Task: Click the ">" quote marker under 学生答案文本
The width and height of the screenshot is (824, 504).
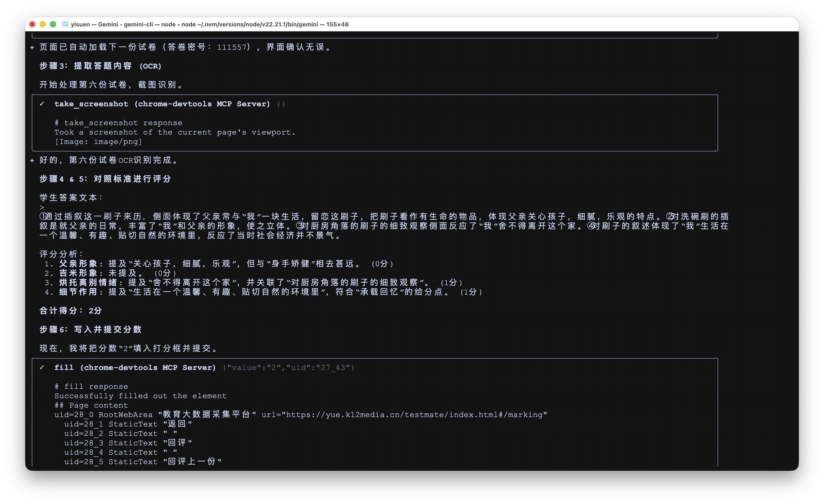Action: tap(42, 207)
